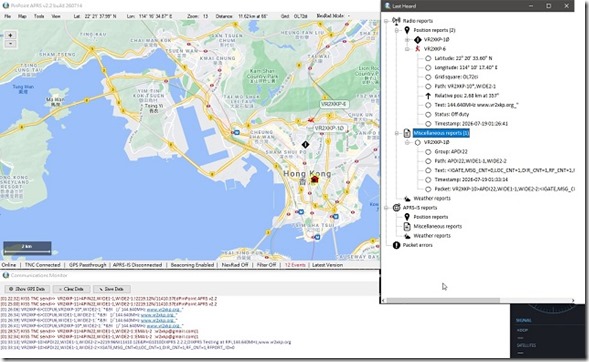Select the Packet errors exclamation icon

(396, 245)
